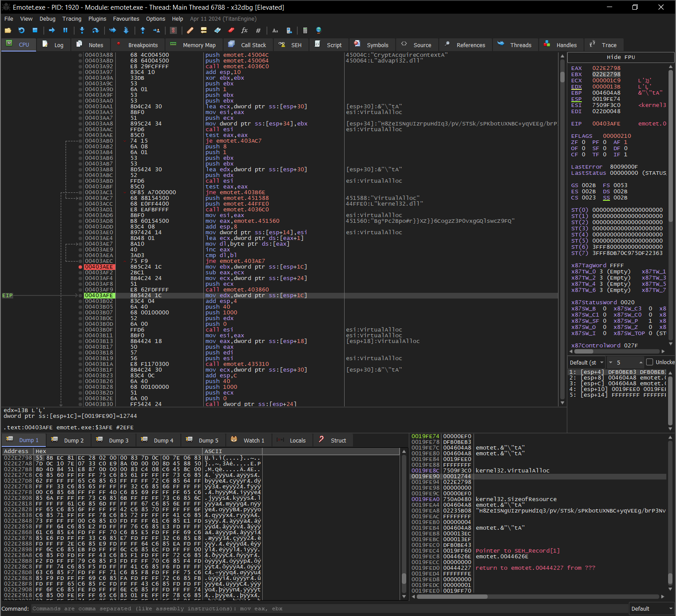Switch to the Dump 2 tab
The image size is (676, 616).
point(68,440)
